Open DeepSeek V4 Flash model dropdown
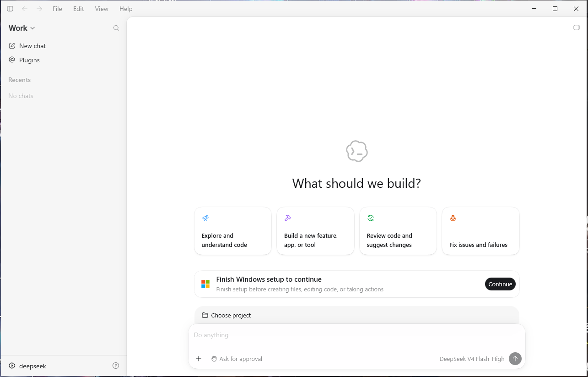Image resolution: width=588 pixels, height=377 pixels. coord(464,359)
